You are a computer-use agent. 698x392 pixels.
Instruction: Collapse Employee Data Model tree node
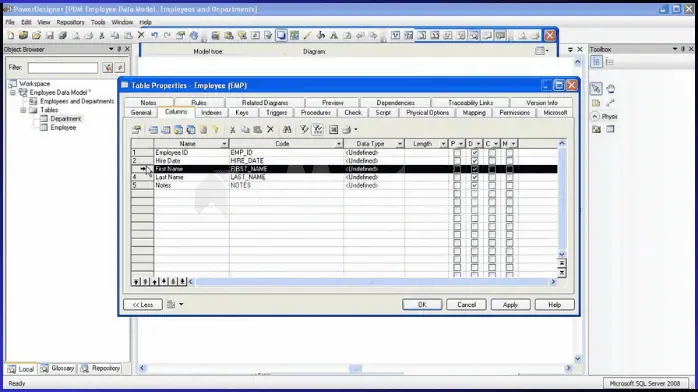point(13,93)
